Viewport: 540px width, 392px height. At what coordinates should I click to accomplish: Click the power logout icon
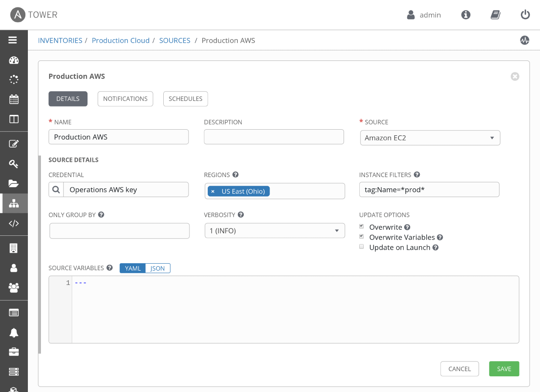point(525,15)
